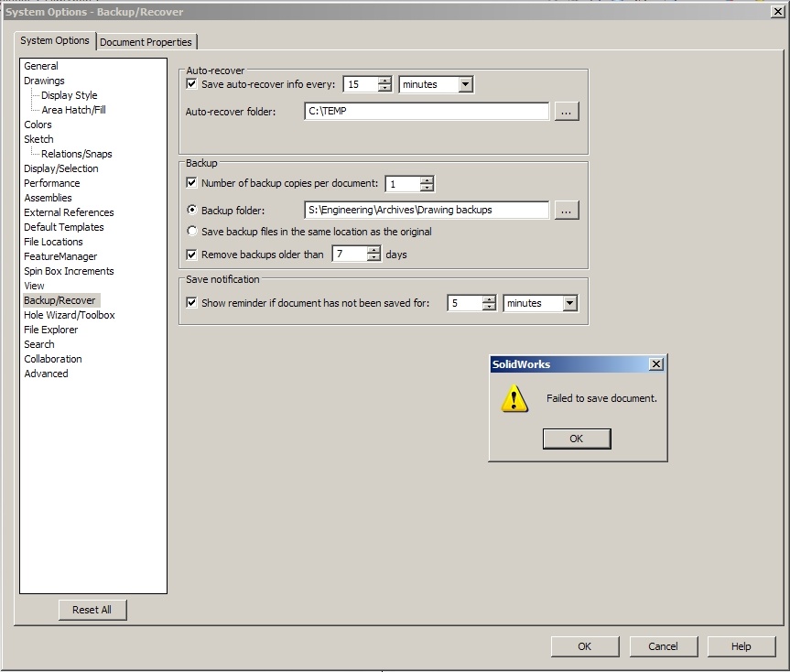This screenshot has width=790, height=672.
Task: Click OK in the SolidWorks error dialog
Action: [x=577, y=439]
